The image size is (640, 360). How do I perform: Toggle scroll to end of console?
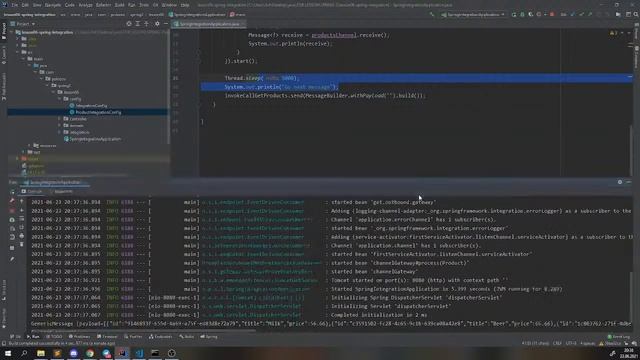pyautogui.click(x=22, y=227)
